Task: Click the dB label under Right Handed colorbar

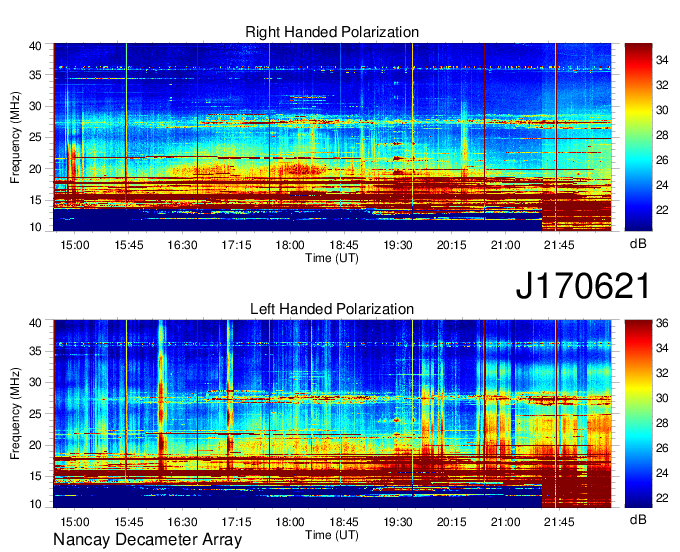Action: point(638,244)
